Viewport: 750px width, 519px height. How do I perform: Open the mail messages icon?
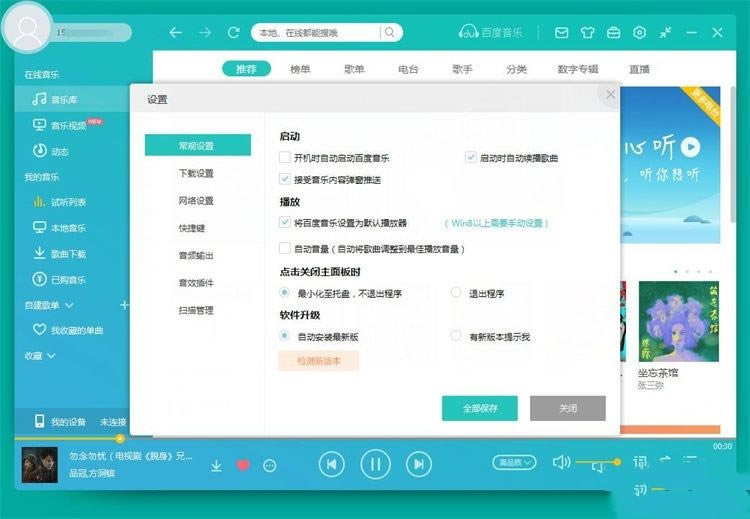(x=562, y=33)
